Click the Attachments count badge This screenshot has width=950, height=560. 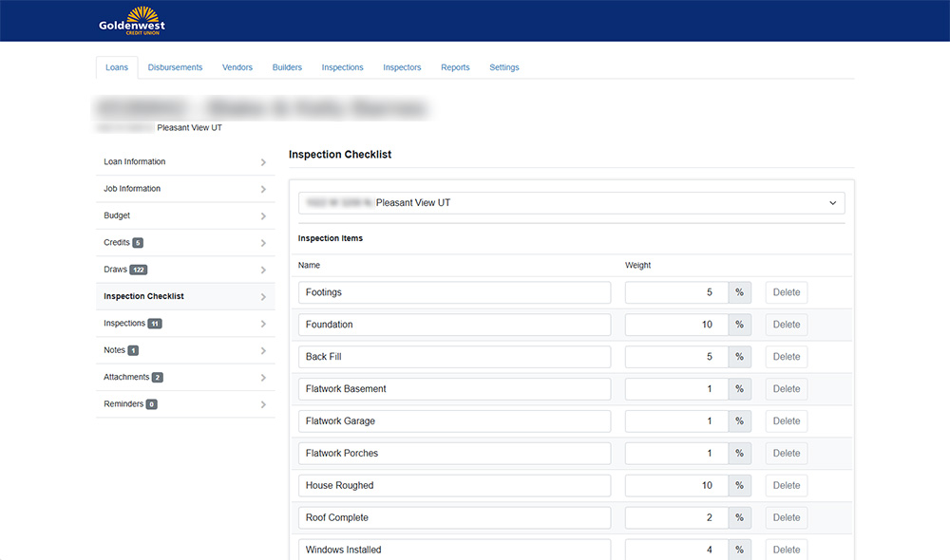click(158, 378)
